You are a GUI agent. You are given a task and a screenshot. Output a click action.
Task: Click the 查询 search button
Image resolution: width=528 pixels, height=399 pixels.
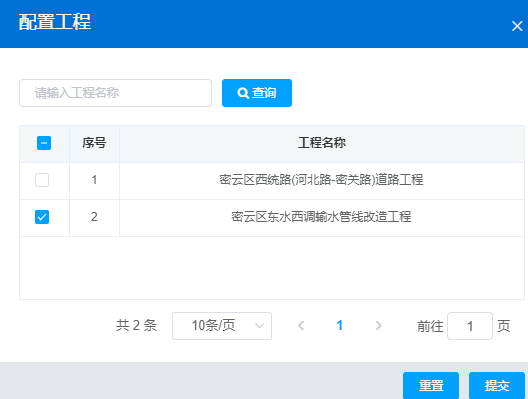pos(257,93)
